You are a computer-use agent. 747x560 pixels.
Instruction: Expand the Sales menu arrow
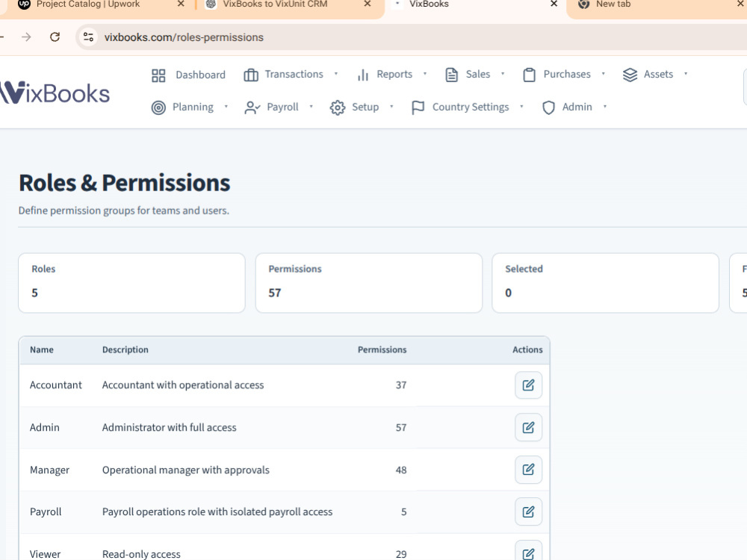coord(503,74)
